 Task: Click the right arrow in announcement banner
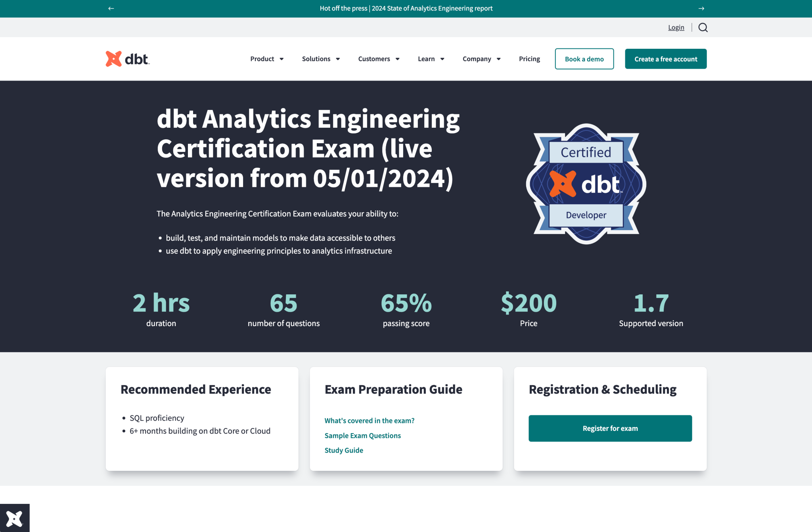point(701,8)
